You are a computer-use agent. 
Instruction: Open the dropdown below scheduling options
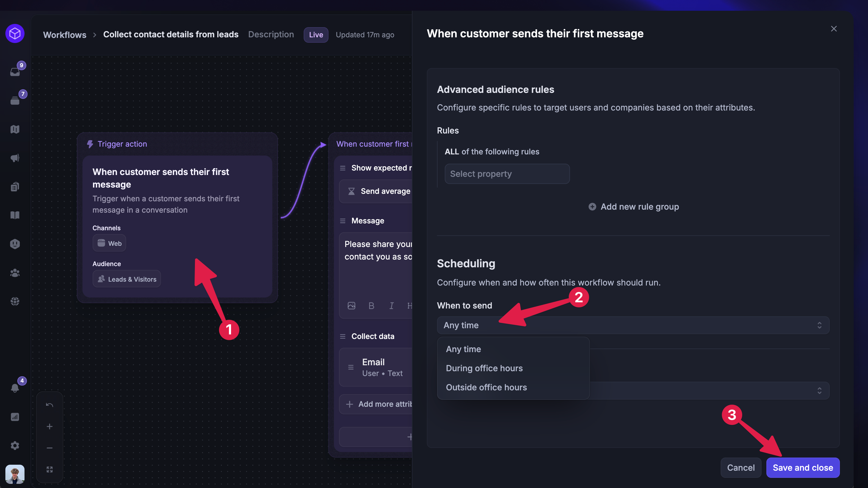click(x=710, y=391)
